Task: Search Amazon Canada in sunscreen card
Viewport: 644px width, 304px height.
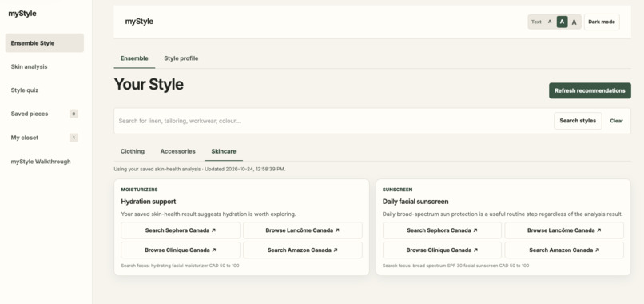Action: pyautogui.click(x=564, y=250)
